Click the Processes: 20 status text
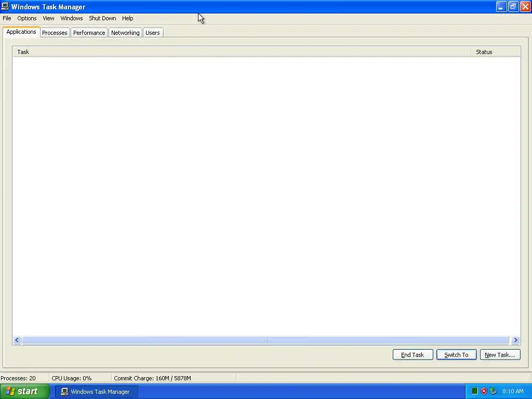Screen dimensions: 532x399 18,378
